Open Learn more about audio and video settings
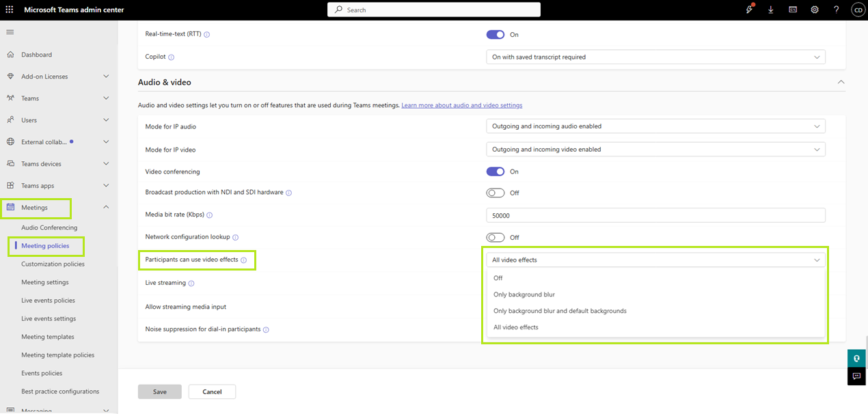The height and width of the screenshot is (414, 868). (462, 105)
